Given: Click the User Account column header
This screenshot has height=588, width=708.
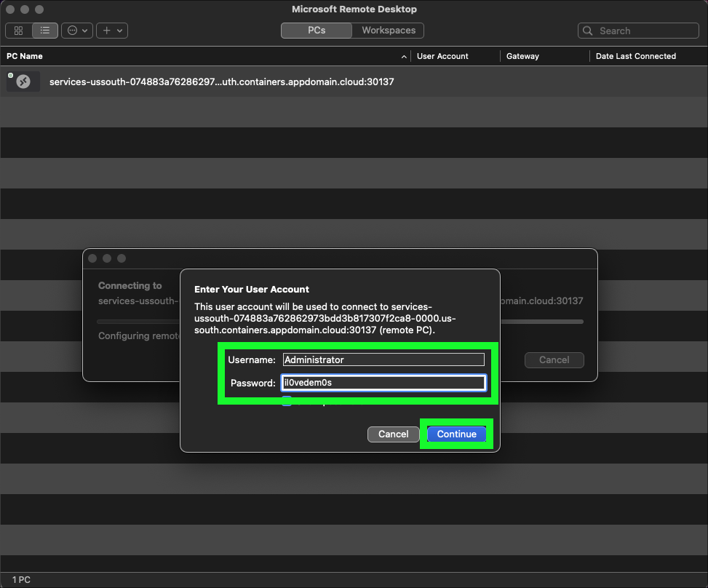Looking at the screenshot, I should 442,56.
